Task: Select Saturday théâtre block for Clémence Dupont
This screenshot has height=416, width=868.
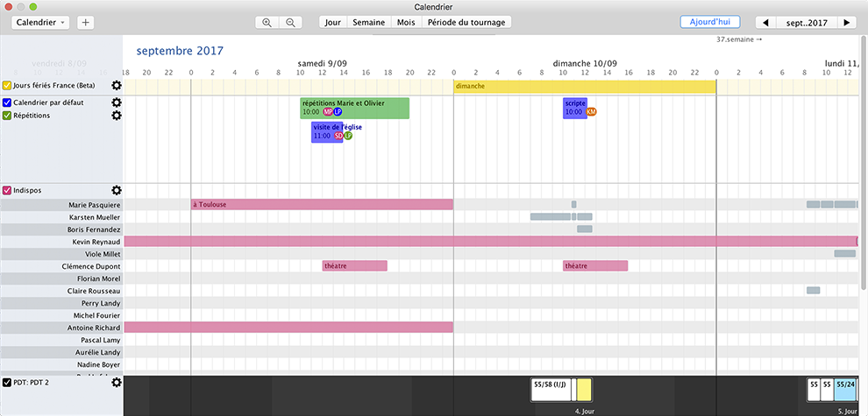Action: [x=355, y=265]
